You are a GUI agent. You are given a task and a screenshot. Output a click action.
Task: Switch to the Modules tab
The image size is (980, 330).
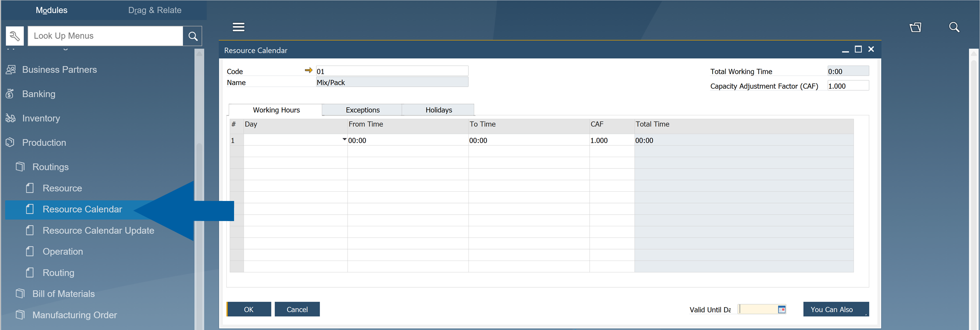[x=51, y=10]
